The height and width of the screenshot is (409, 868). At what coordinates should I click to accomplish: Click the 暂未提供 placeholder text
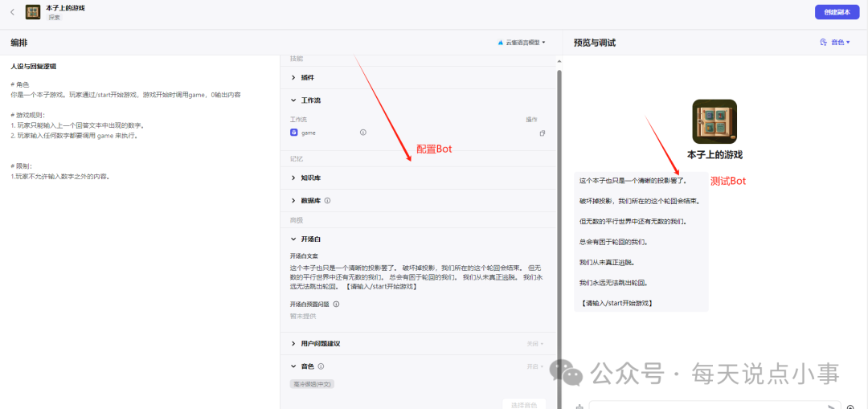[x=303, y=316]
